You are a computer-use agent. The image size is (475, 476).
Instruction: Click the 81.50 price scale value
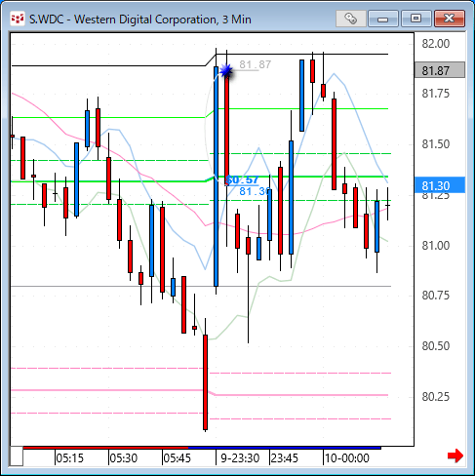click(x=436, y=144)
